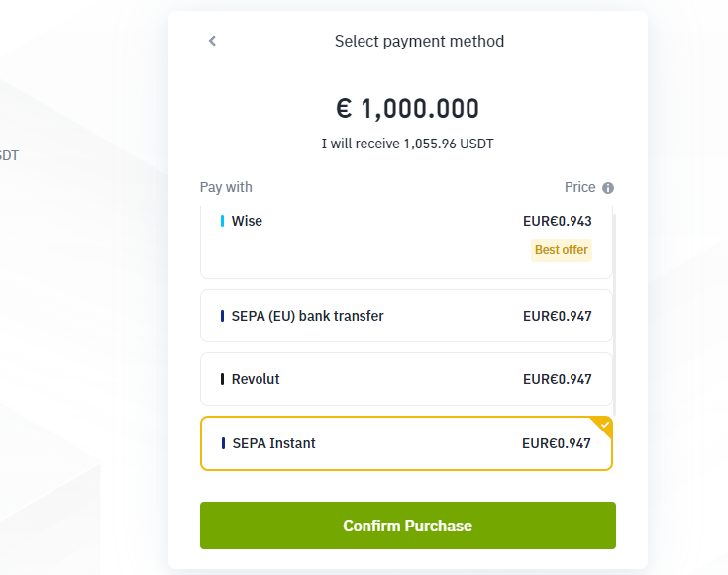Screen dimensions: 728x575
Task: Click the dark blue SEPA bank transfer marker
Action: (222, 316)
